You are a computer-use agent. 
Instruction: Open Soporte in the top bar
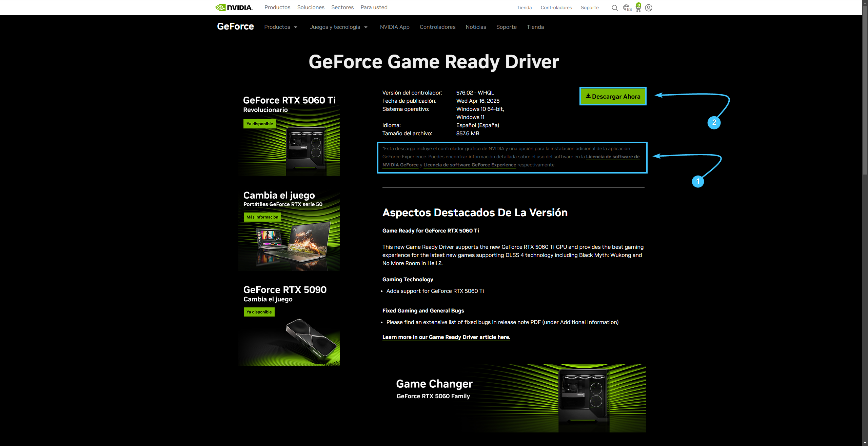590,7
